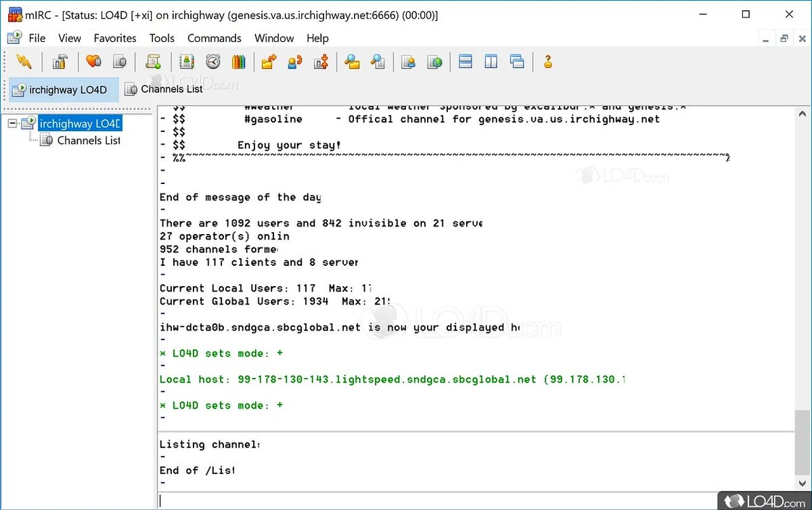Open the Address Book toolbar icon

coord(186,62)
